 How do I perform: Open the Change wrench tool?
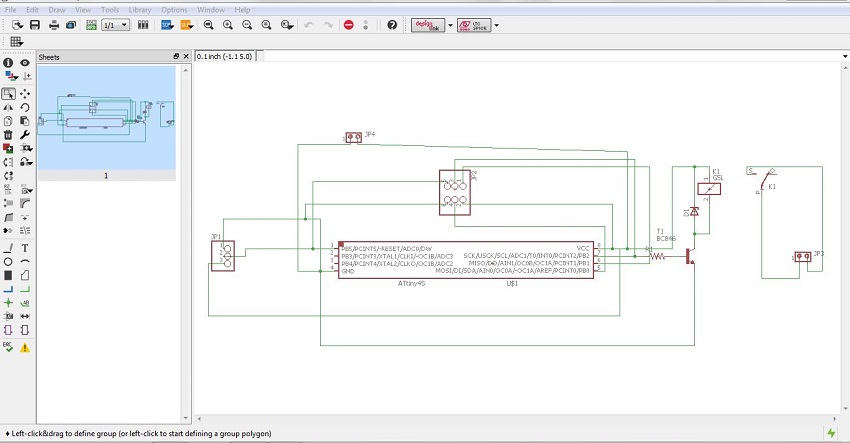click(x=25, y=134)
